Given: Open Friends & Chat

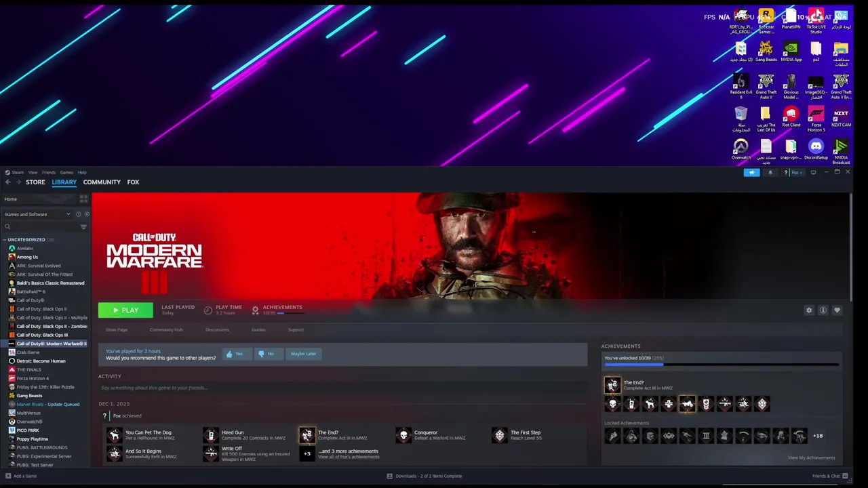Looking at the screenshot, I should [x=830, y=476].
